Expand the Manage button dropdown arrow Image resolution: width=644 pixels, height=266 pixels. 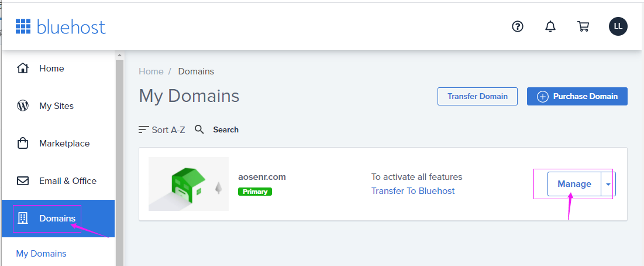point(608,184)
